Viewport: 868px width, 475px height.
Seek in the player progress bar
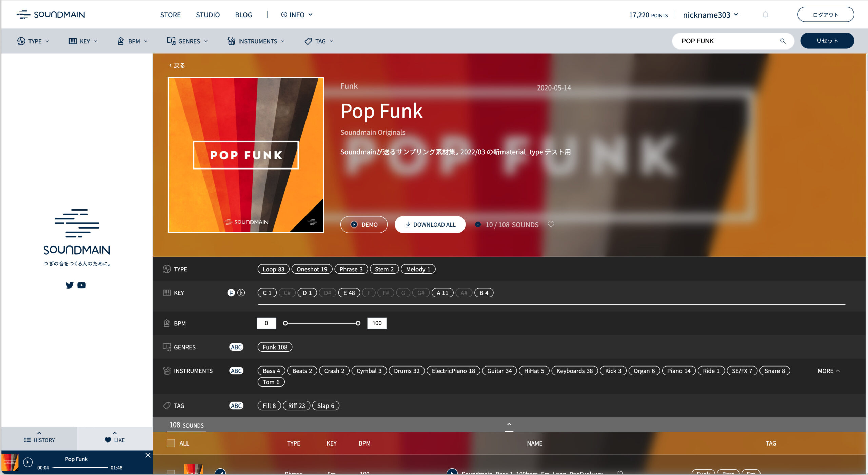80,467
